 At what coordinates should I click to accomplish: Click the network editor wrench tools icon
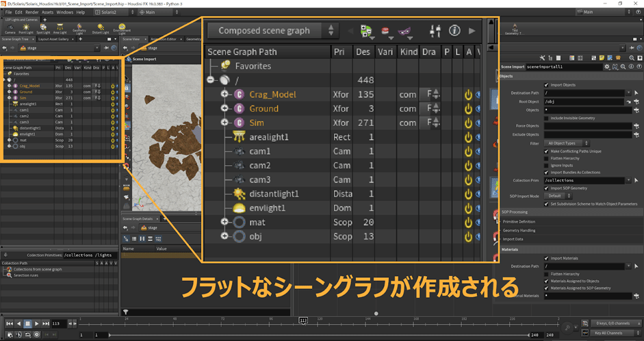542,58
